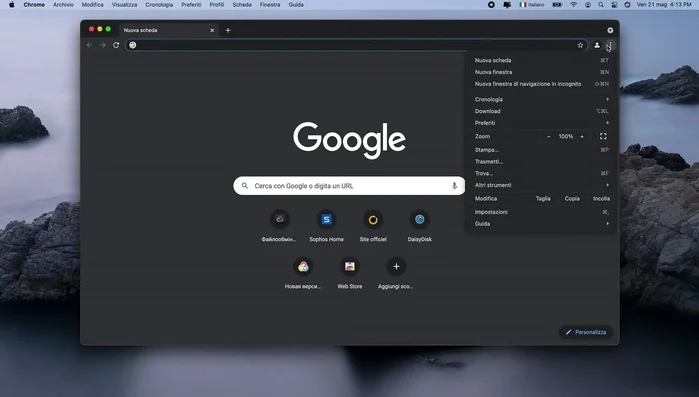Open the profile avatar icon in toolbar

597,45
